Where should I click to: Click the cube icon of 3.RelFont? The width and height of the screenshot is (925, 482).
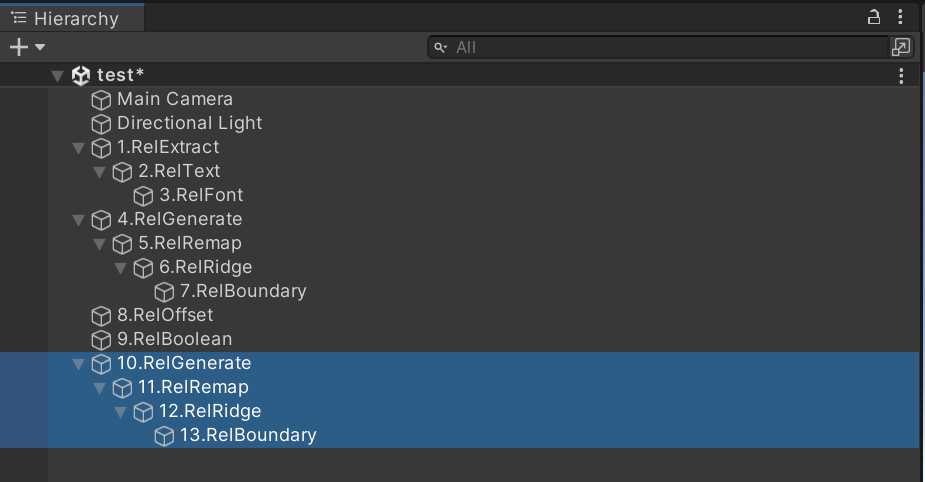[143, 196]
